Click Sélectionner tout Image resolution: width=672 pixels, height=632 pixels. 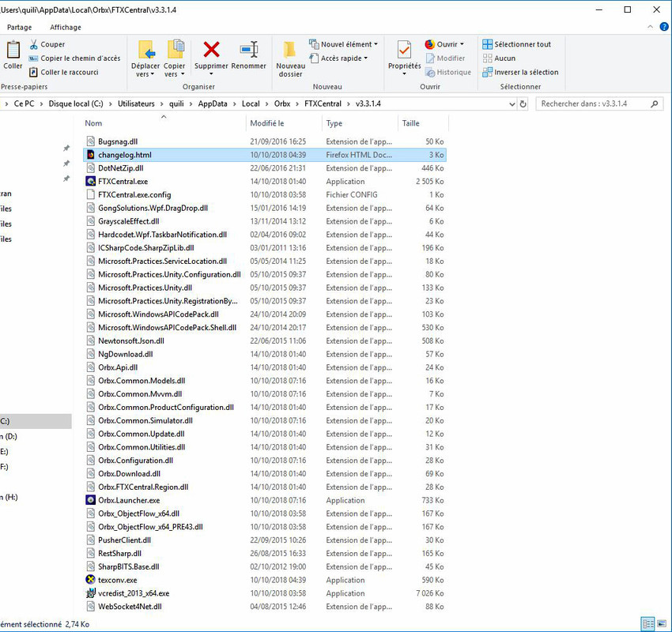point(517,44)
